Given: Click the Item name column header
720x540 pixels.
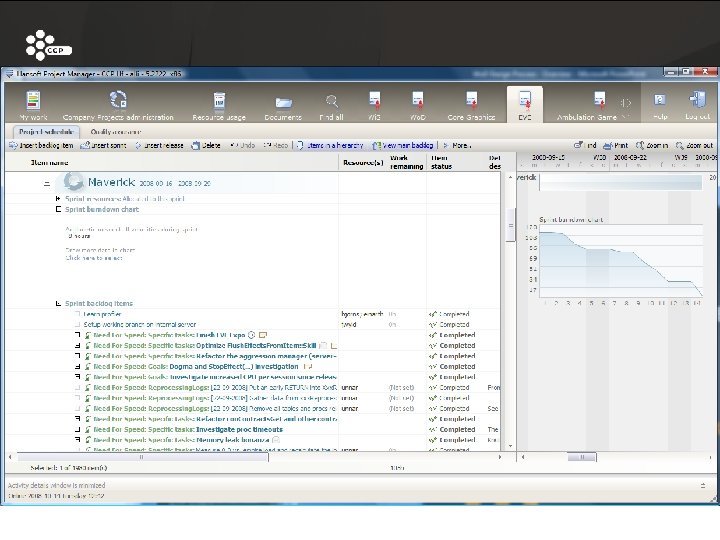Looking at the screenshot, I should coord(50,163).
